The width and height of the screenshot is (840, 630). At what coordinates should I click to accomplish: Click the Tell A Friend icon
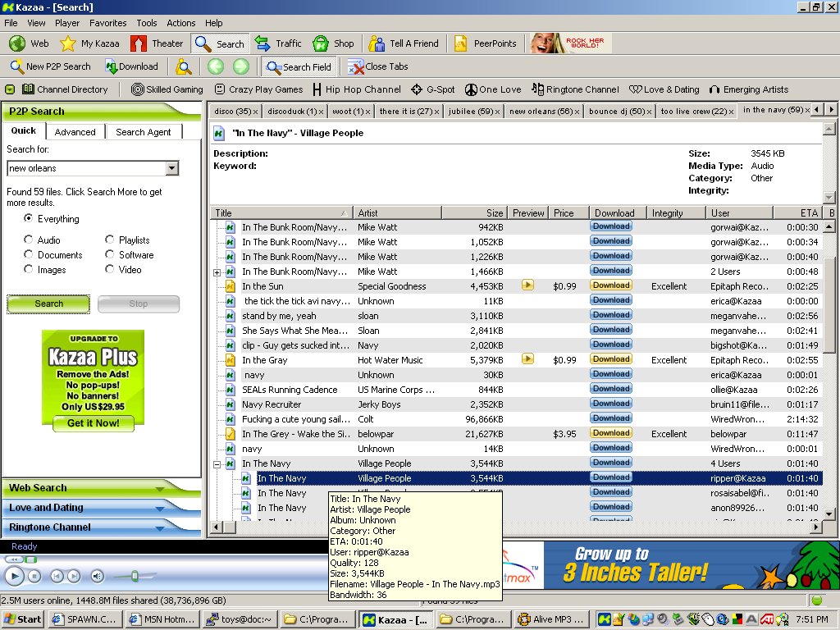pyautogui.click(x=377, y=43)
